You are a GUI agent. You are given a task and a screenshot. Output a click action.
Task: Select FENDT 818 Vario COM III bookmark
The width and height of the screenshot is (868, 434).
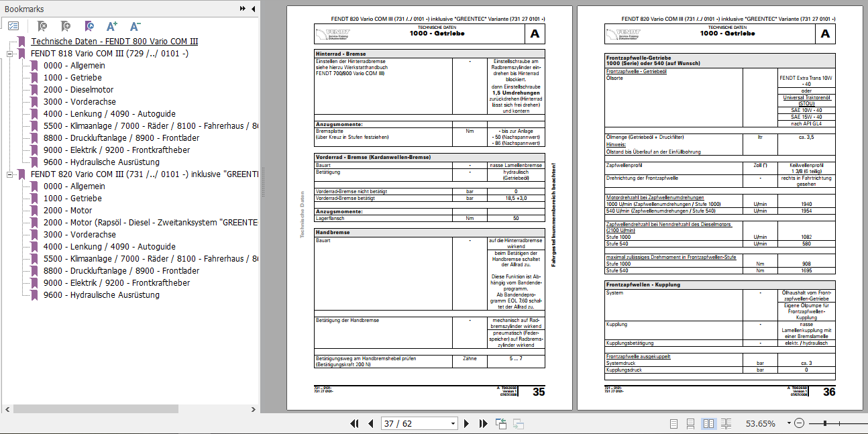pyautogui.click(x=109, y=54)
